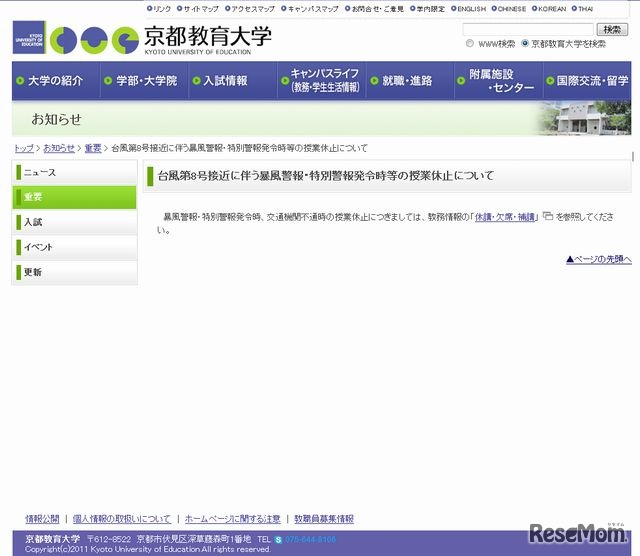
Task: Click the 重要 breadcrumb link
Action: [x=93, y=148]
